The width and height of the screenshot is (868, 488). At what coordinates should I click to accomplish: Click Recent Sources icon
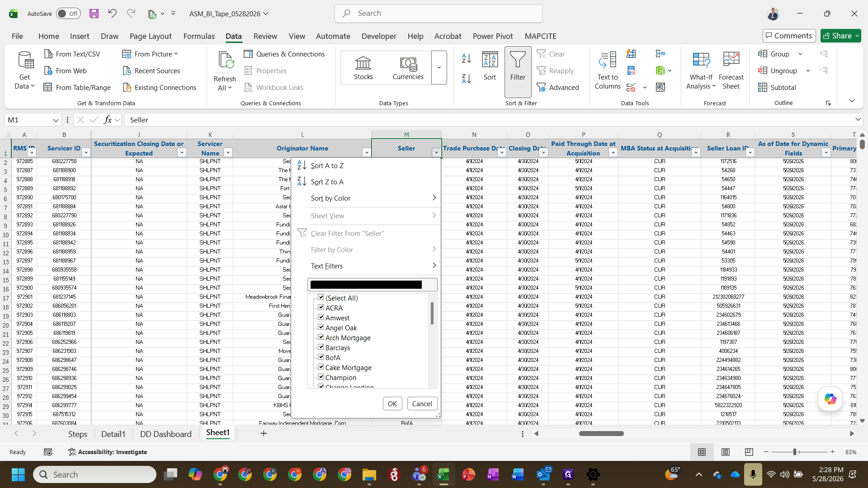point(127,70)
